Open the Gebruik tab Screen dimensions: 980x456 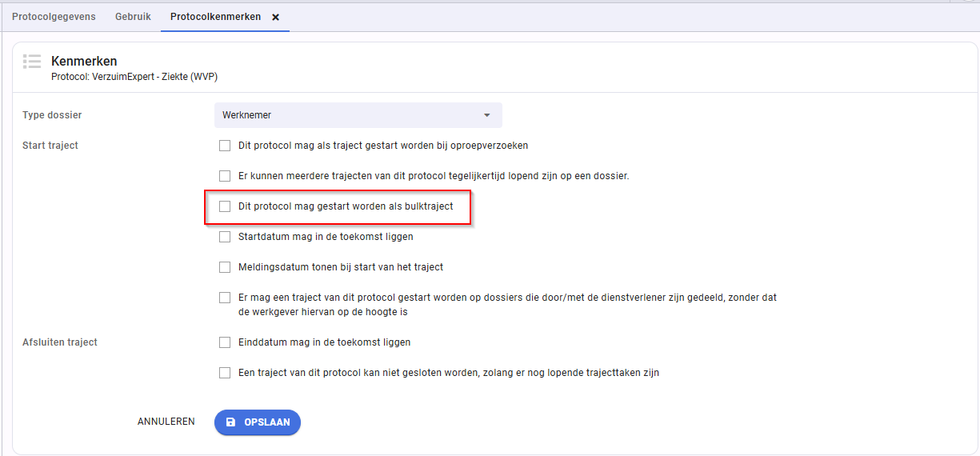(133, 17)
